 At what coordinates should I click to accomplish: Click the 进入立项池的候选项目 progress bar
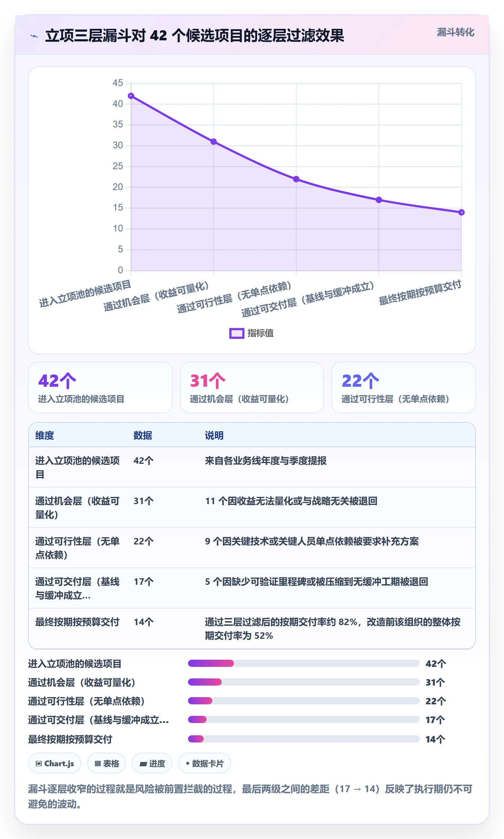[303, 663]
